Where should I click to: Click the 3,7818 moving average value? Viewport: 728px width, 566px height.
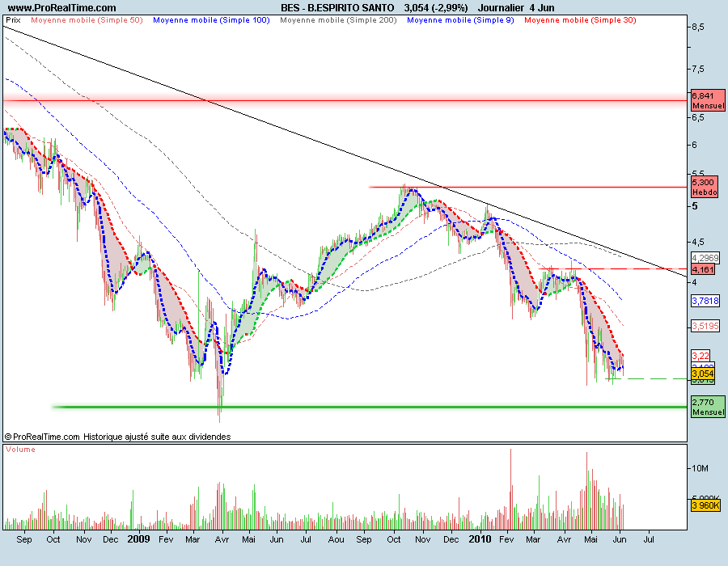click(705, 301)
